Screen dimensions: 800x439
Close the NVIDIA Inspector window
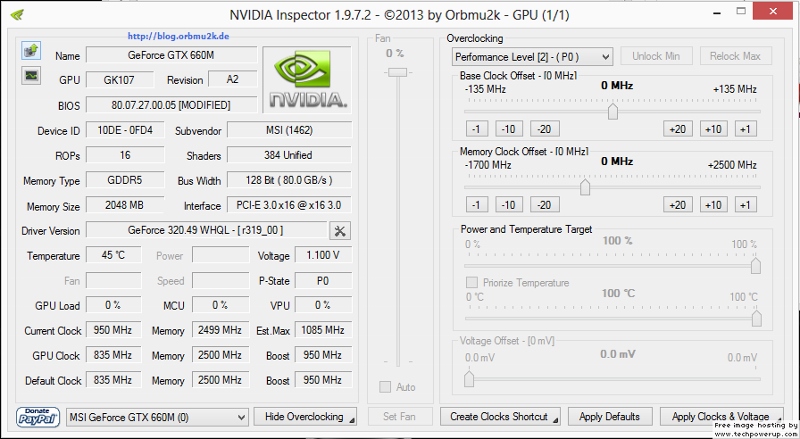772,11
